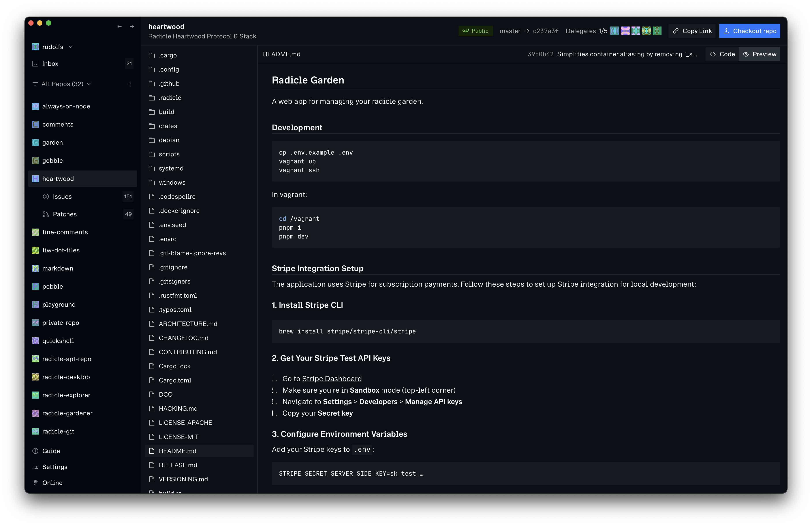
Task: Open Settings in sidebar
Action: [55, 467]
